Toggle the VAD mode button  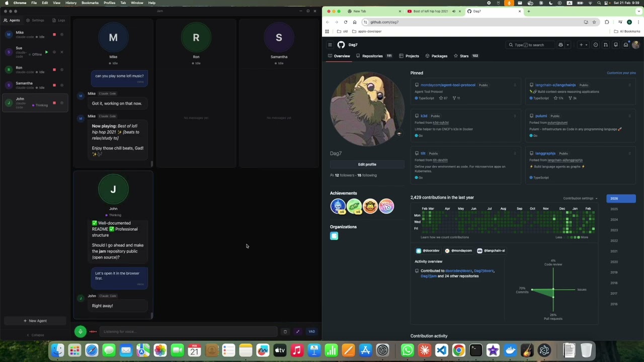[312, 331]
